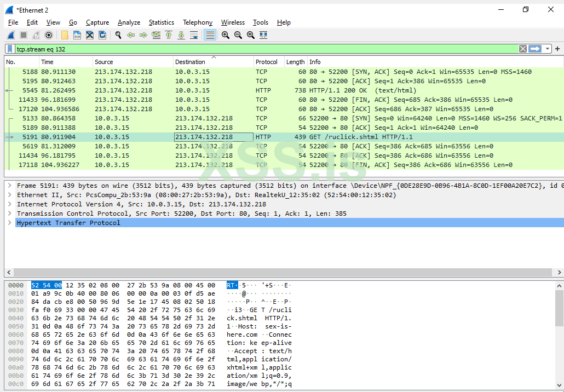Zoom in on the packet list
The width and height of the screenshot is (564, 392).
pos(225,35)
